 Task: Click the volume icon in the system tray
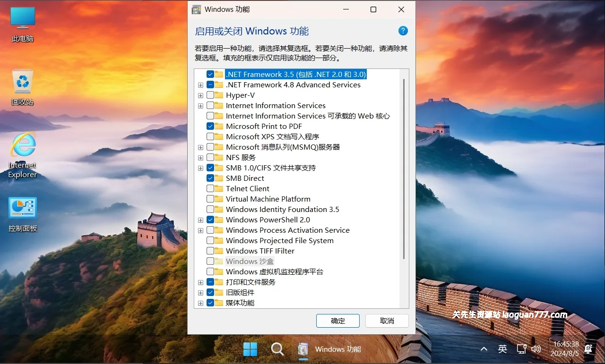[536, 349]
